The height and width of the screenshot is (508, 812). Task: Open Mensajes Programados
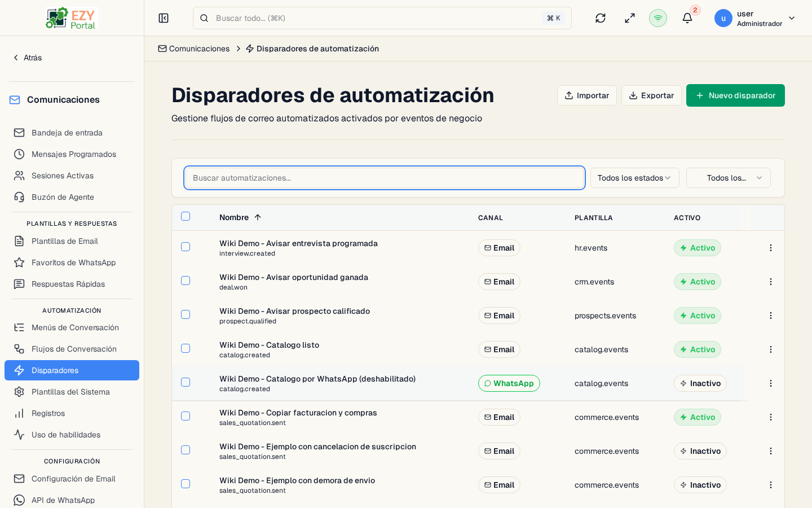[x=72, y=154]
